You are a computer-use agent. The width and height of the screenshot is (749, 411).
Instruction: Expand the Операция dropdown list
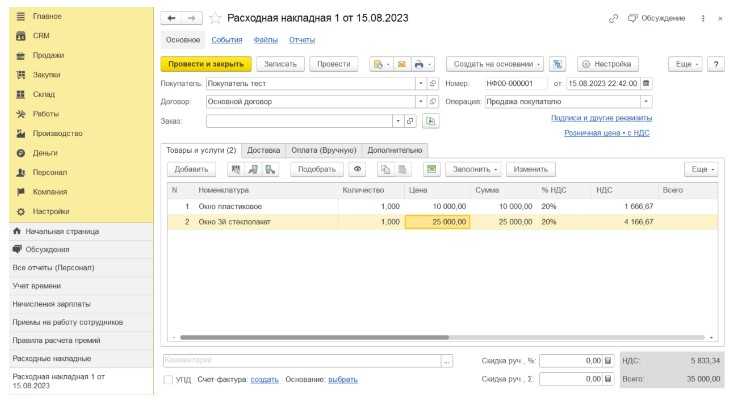coord(645,102)
